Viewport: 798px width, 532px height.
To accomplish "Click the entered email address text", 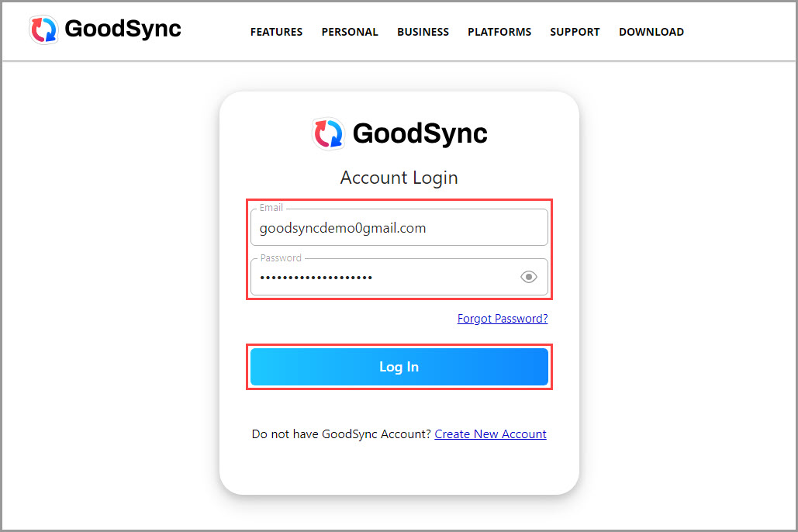I will click(x=342, y=227).
